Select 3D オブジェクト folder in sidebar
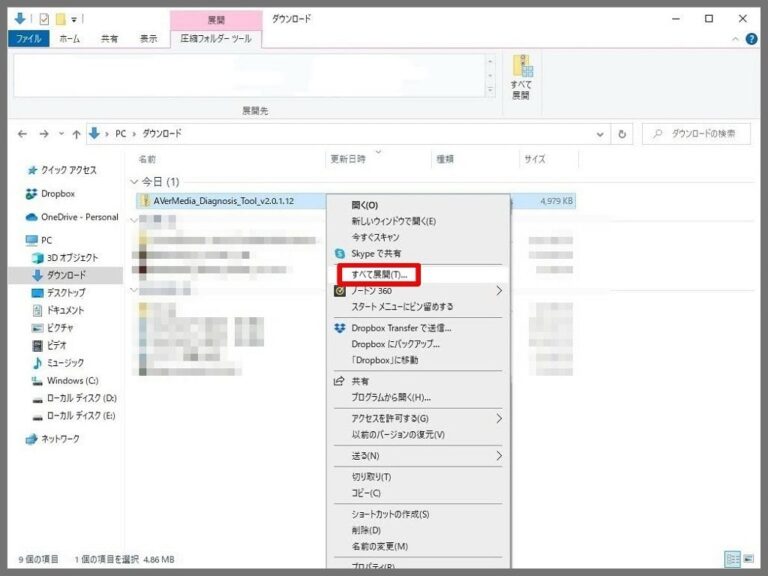Image resolution: width=768 pixels, height=576 pixels. [72, 258]
